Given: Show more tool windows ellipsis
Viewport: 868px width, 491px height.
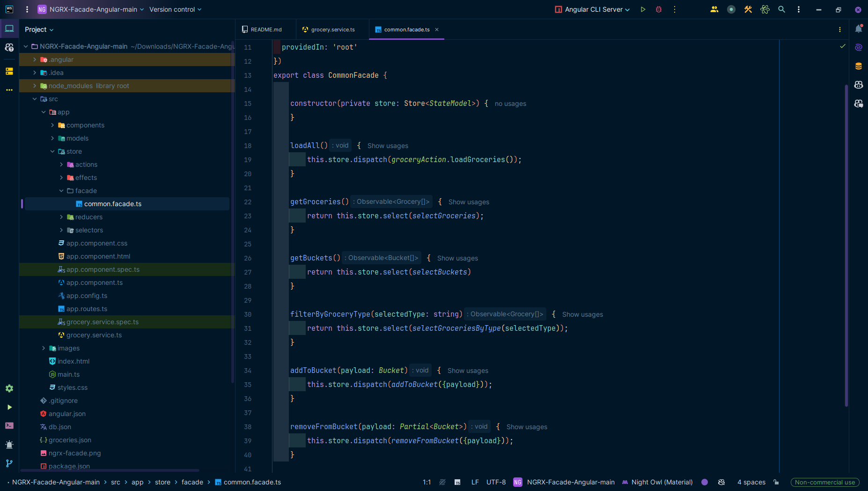Looking at the screenshot, I should pyautogui.click(x=9, y=90).
